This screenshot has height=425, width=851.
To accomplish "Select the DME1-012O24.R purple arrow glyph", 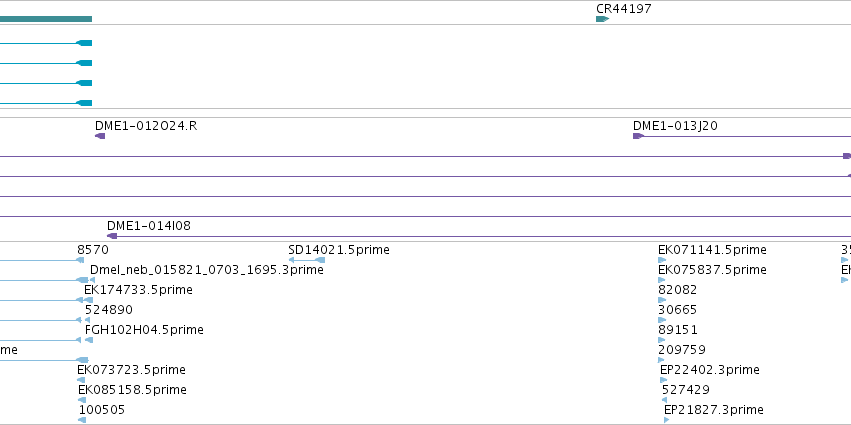I will 100,136.
